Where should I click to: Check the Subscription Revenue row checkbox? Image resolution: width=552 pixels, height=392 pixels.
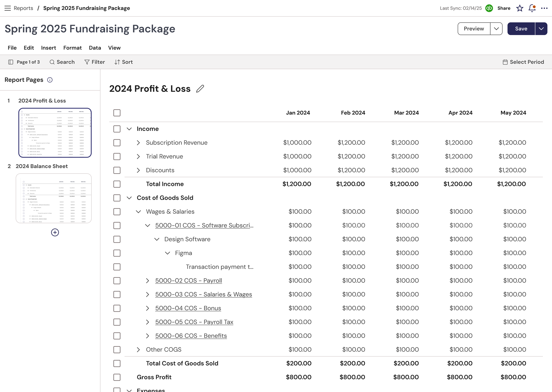point(117,143)
